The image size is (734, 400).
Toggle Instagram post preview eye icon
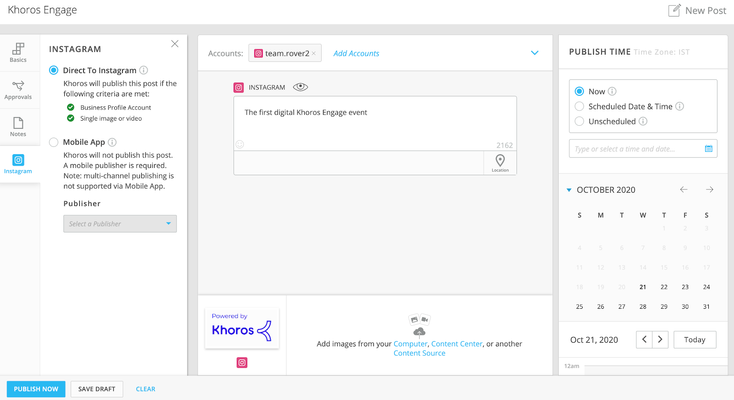tap(301, 87)
